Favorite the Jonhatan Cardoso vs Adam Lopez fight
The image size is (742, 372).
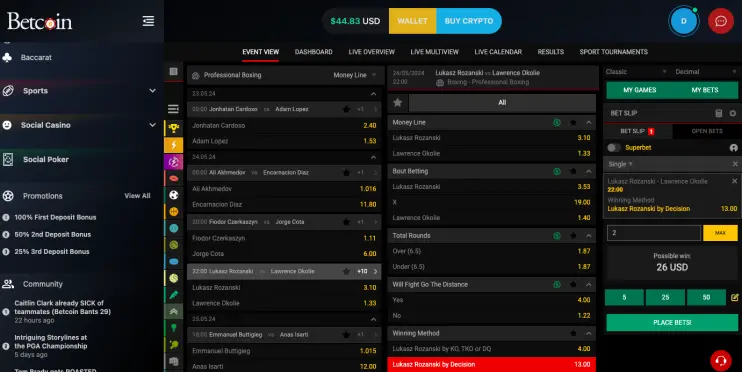(x=346, y=109)
